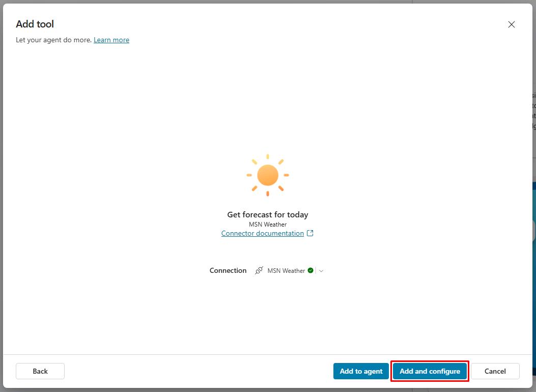Select the MSN Weather connection name
536x392 pixels.
click(x=286, y=271)
